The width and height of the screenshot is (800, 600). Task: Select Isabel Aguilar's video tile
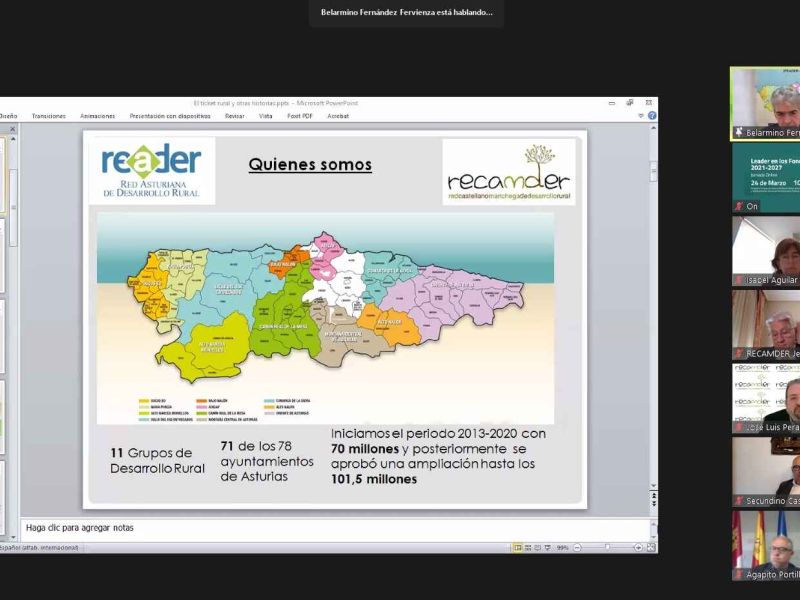pos(766,251)
